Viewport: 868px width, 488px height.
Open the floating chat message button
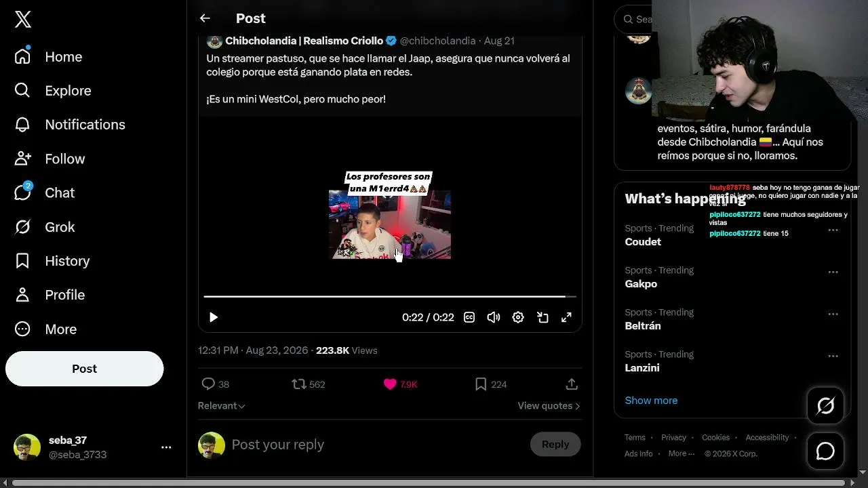coord(825,451)
